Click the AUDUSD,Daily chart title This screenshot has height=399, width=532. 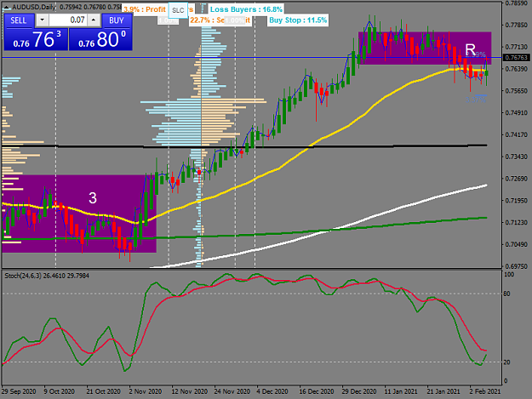click(x=34, y=7)
